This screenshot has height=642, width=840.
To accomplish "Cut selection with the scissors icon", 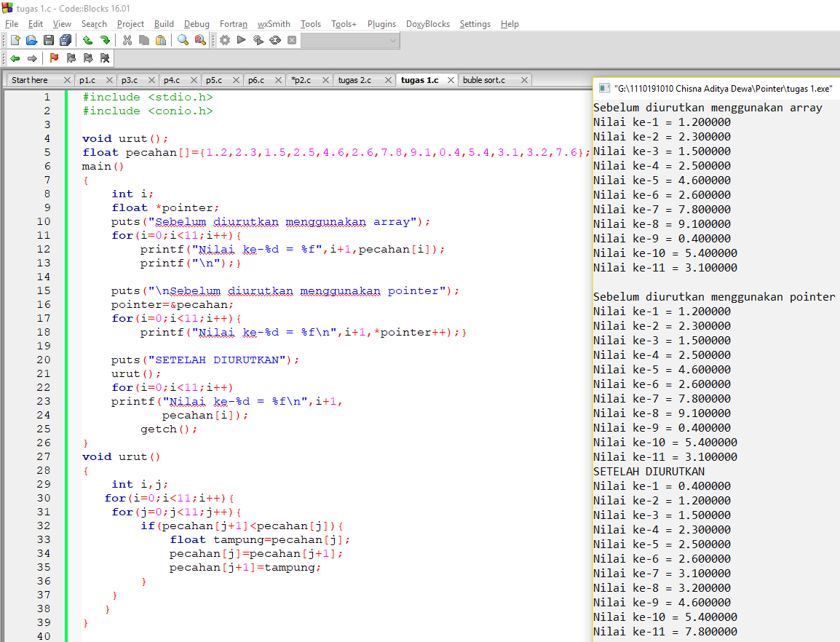I will (127, 40).
